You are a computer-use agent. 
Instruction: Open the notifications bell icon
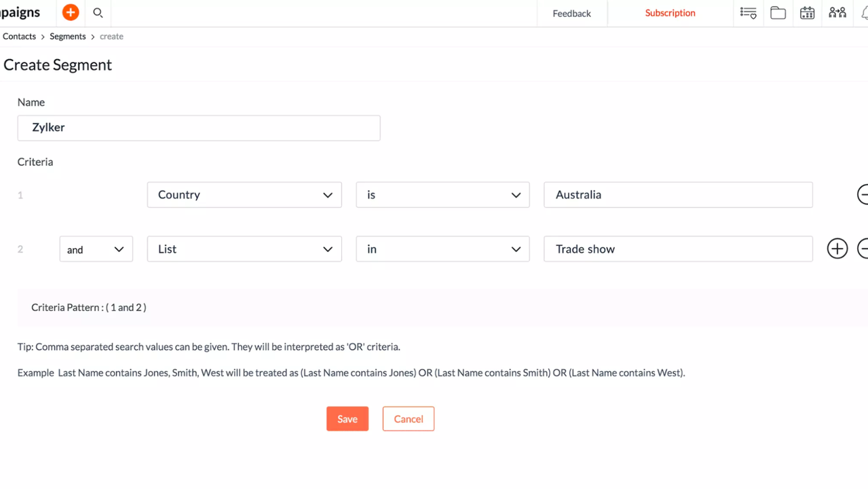[x=864, y=13]
